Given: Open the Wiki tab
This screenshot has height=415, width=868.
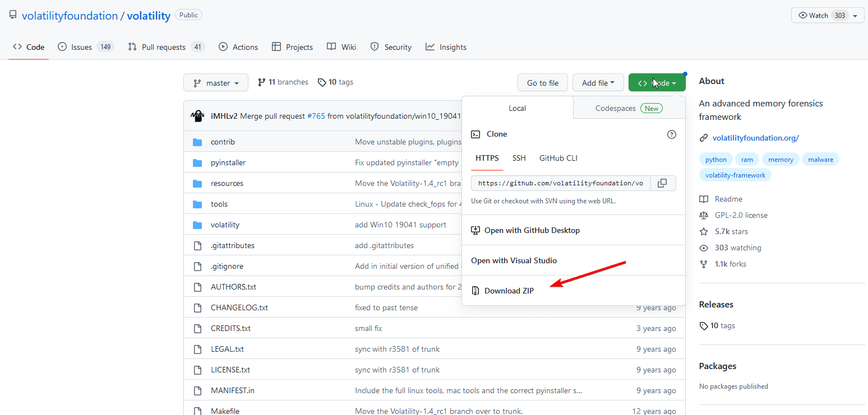Looking at the screenshot, I should coord(341,47).
